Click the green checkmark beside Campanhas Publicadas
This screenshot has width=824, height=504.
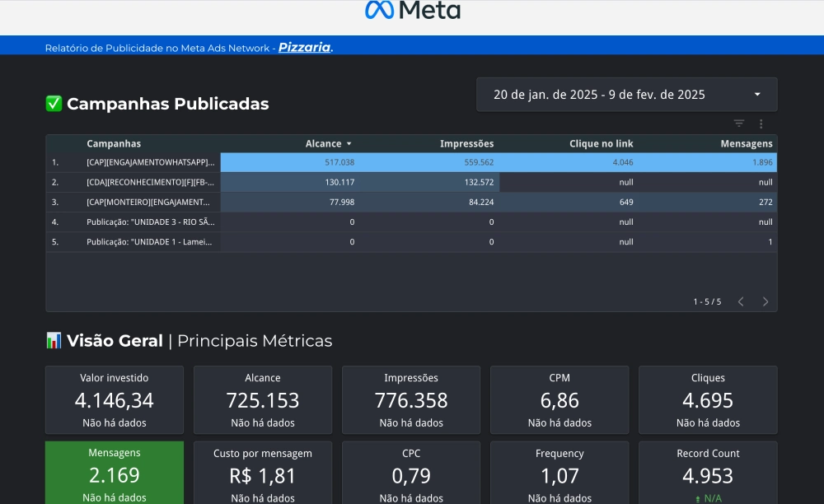click(x=54, y=104)
